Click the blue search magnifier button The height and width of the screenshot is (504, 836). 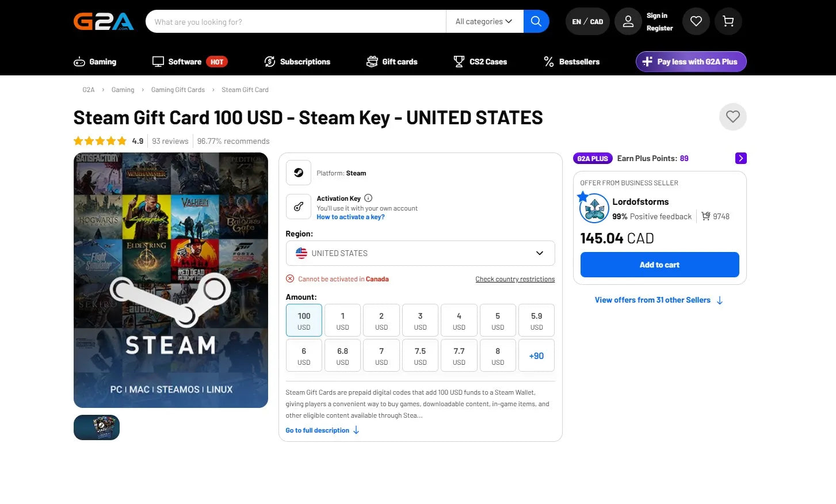click(536, 21)
